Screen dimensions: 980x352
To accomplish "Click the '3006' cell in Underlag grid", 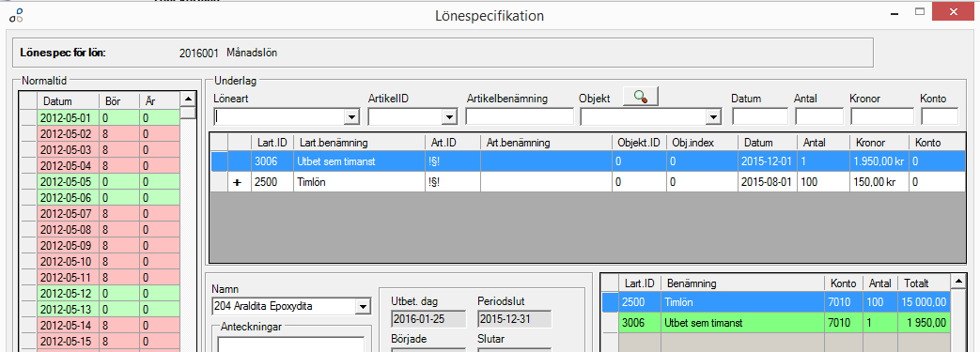I will coord(272,161).
